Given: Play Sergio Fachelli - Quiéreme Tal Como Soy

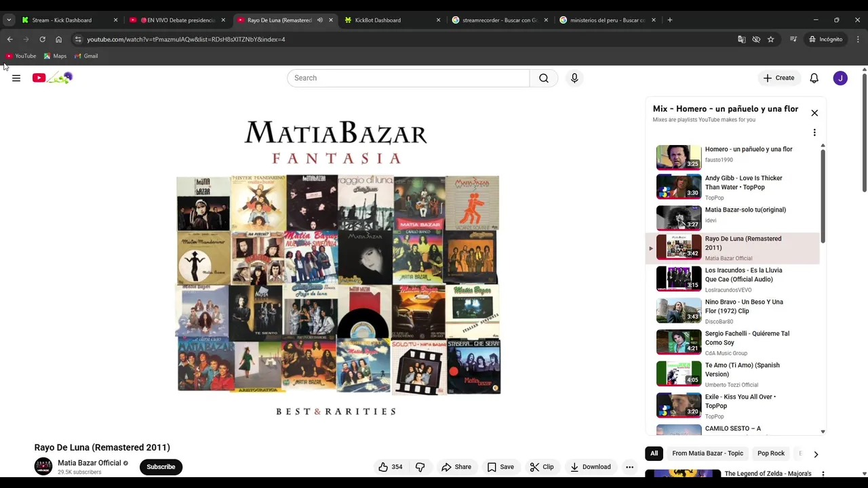Looking at the screenshot, I should click(734, 342).
